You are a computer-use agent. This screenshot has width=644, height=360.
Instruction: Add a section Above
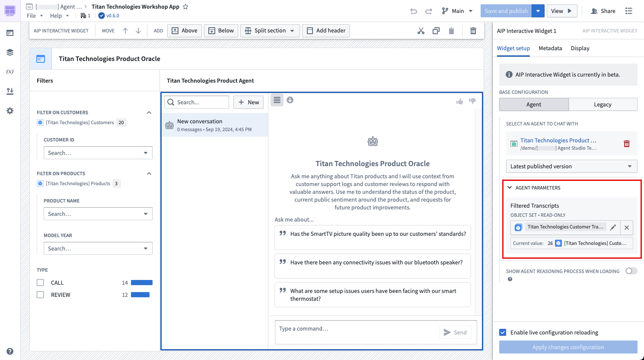(x=185, y=31)
